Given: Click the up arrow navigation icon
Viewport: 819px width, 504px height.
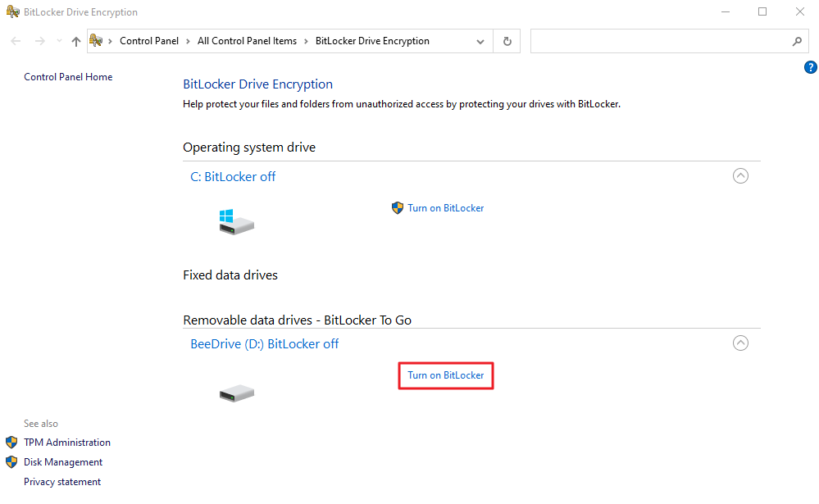Looking at the screenshot, I should tap(76, 41).
